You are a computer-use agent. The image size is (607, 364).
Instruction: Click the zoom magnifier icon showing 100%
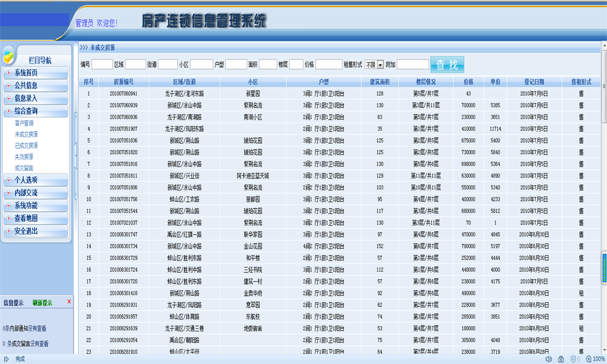click(x=588, y=359)
